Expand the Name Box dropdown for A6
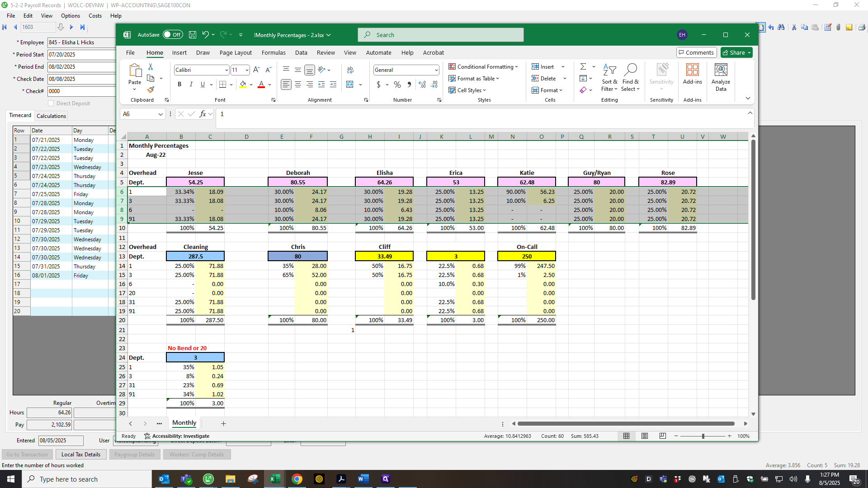The image size is (868, 488). point(160,114)
